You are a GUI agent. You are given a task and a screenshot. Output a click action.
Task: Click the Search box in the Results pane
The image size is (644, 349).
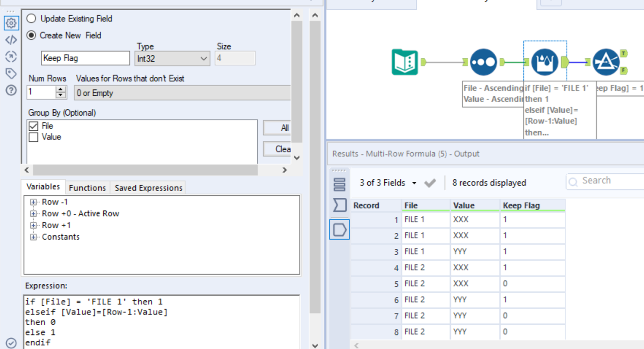[x=608, y=181]
